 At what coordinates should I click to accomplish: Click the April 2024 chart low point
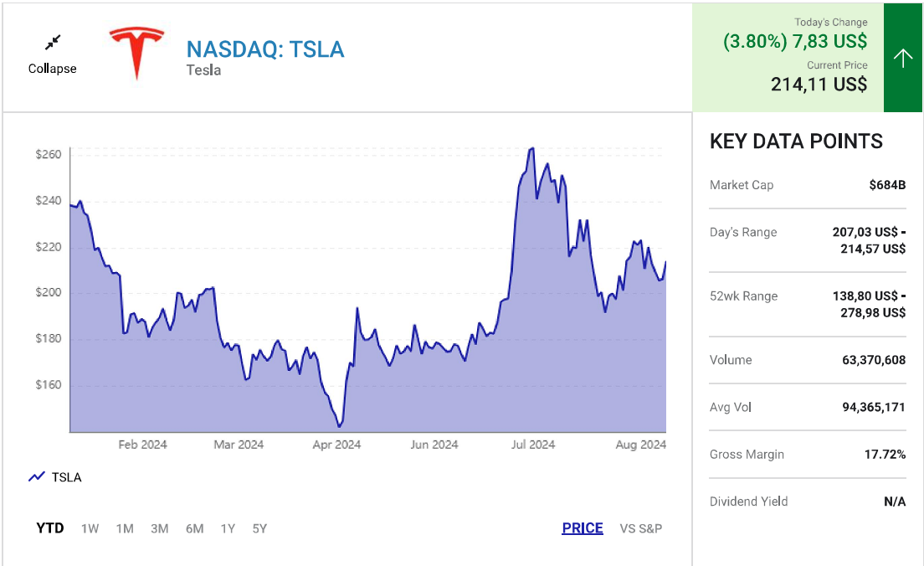(x=339, y=426)
